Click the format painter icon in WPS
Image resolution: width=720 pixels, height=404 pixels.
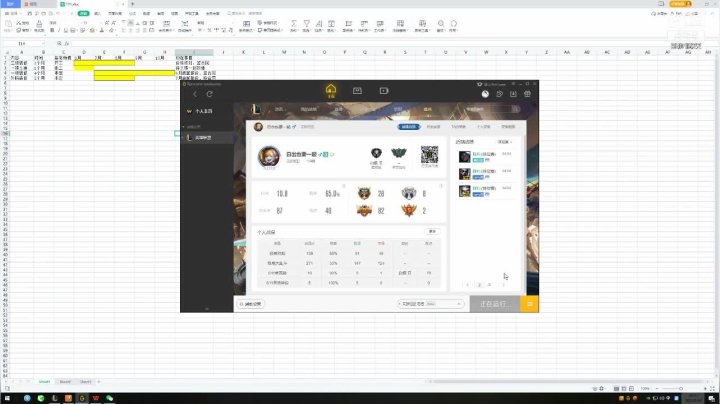pos(39,23)
